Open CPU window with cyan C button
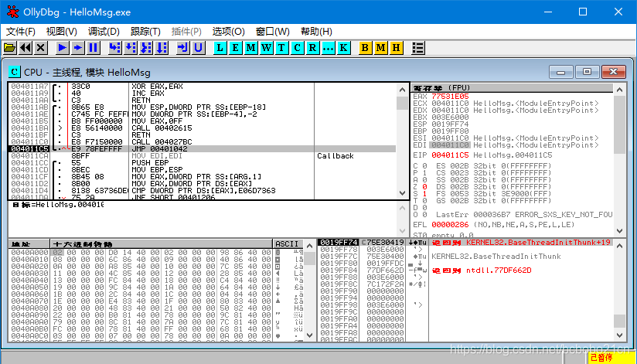This screenshot has width=637, height=364. coord(297,48)
